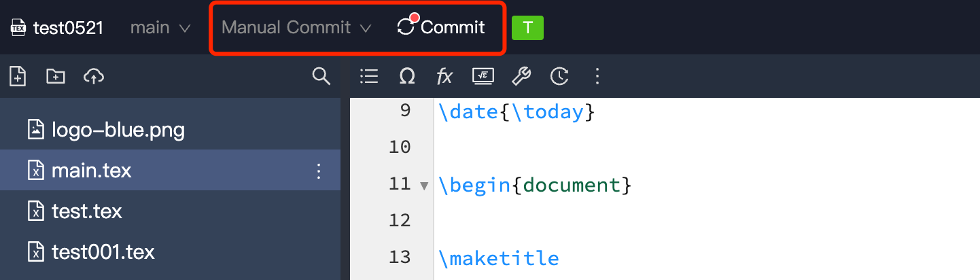Click the fx formula icon

(444, 77)
